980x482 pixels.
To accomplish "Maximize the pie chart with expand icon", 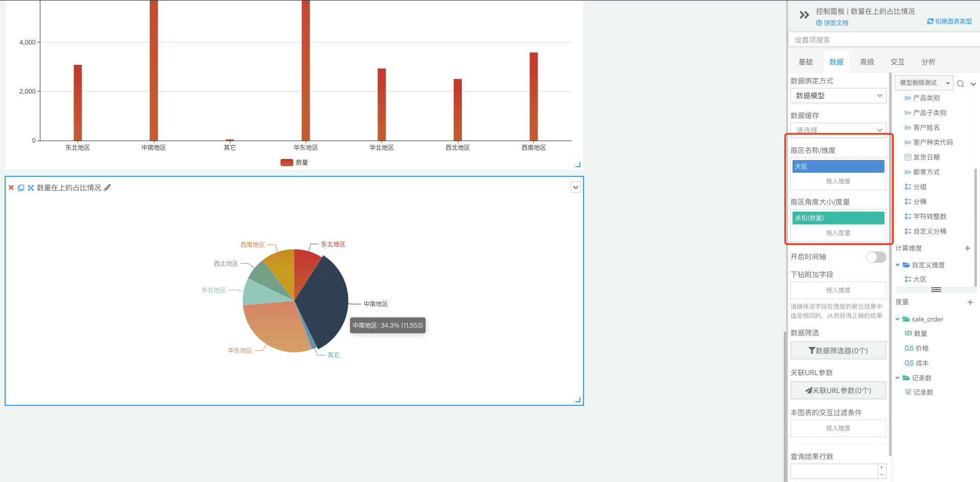I will pos(31,188).
